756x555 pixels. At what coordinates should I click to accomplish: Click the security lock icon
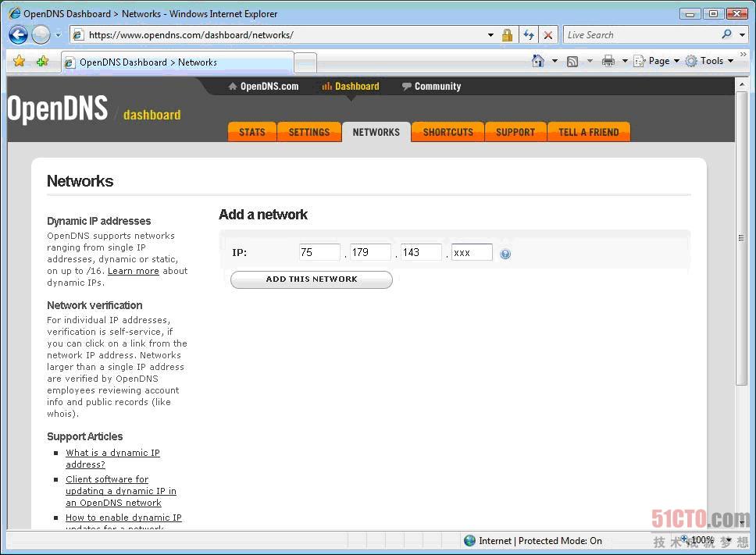tap(507, 35)
